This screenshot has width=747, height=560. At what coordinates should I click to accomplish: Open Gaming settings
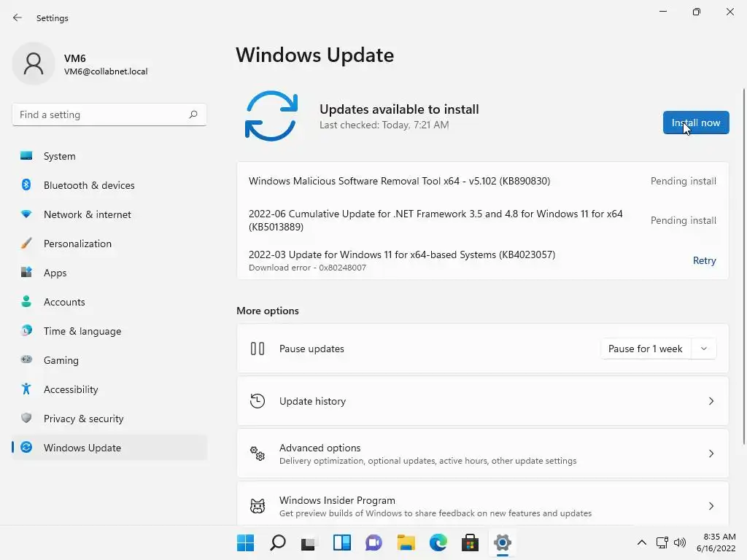click(109, 359)
